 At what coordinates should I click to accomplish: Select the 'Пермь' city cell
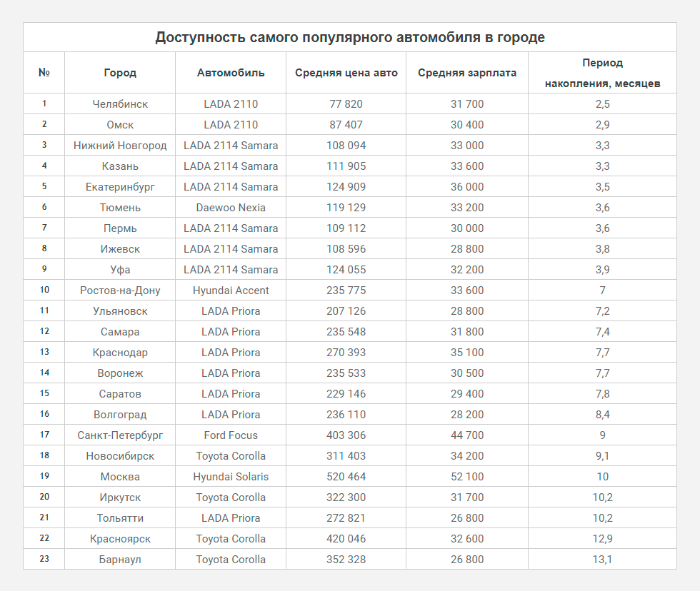point(120,228)
